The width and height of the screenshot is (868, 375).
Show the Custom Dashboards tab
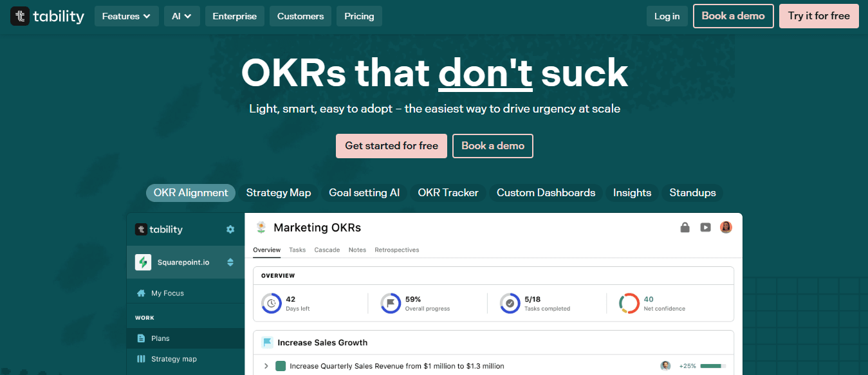(x=546, y=193)
